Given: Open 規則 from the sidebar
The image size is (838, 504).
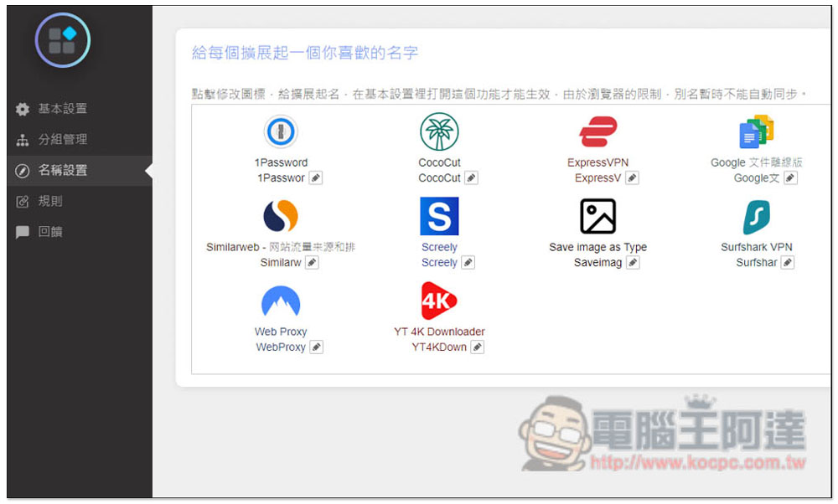Looking at the screenshot, I should 80,201.
